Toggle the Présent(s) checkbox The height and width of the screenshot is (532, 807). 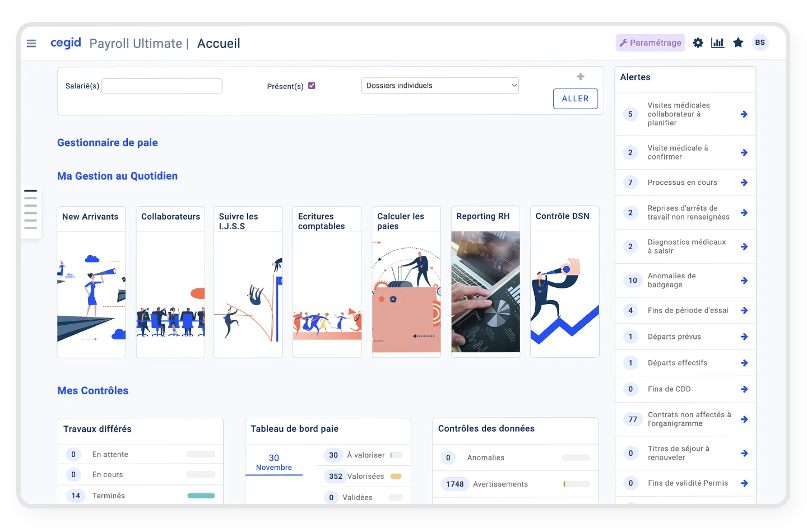[312, 86]
